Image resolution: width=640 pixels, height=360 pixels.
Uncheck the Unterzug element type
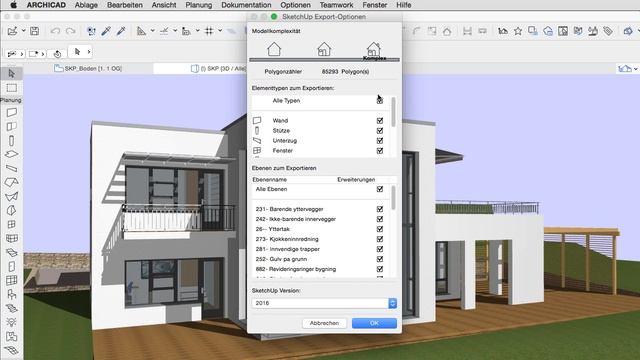[380, 140]
